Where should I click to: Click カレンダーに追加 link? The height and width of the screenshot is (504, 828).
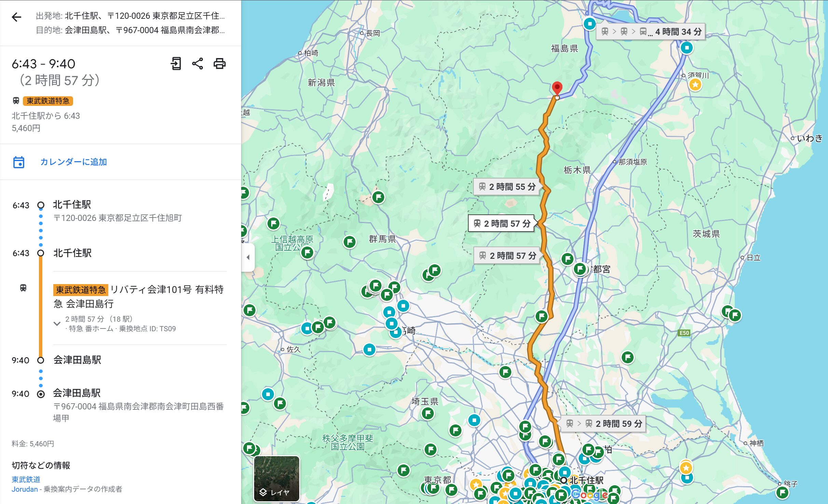click(x=73, y=162)
